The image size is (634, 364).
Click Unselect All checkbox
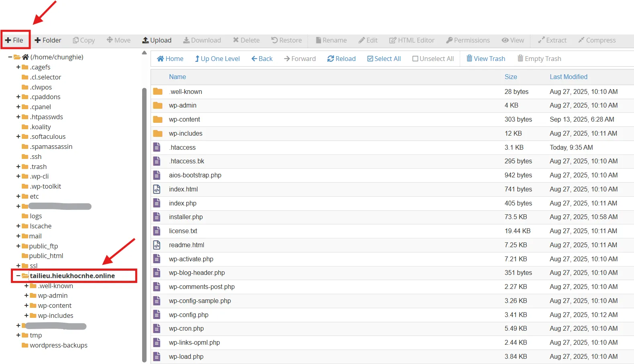click(415, 59)
